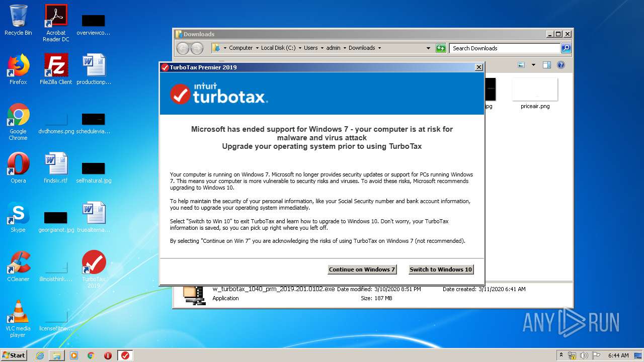Click the Windows Explorer taskbar button
The width and height of the screenshot is (644, 362).
pos(57,355)
